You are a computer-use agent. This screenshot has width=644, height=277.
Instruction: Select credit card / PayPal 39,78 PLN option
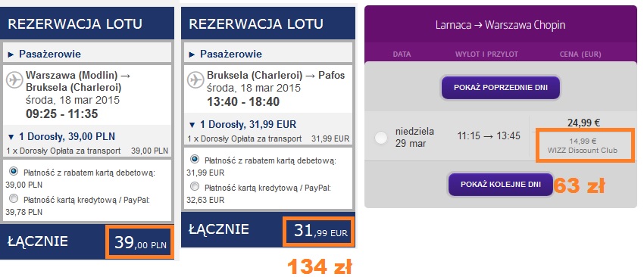point(14,199)
